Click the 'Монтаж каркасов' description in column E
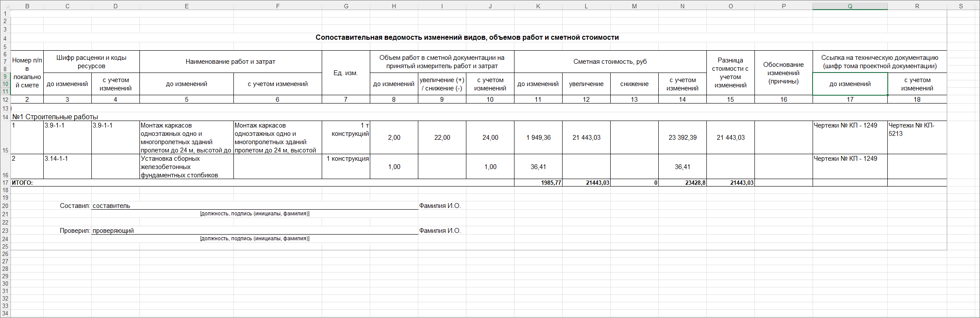Image resolution: width=980 pixels, height=318 pixels. point(187,138)
